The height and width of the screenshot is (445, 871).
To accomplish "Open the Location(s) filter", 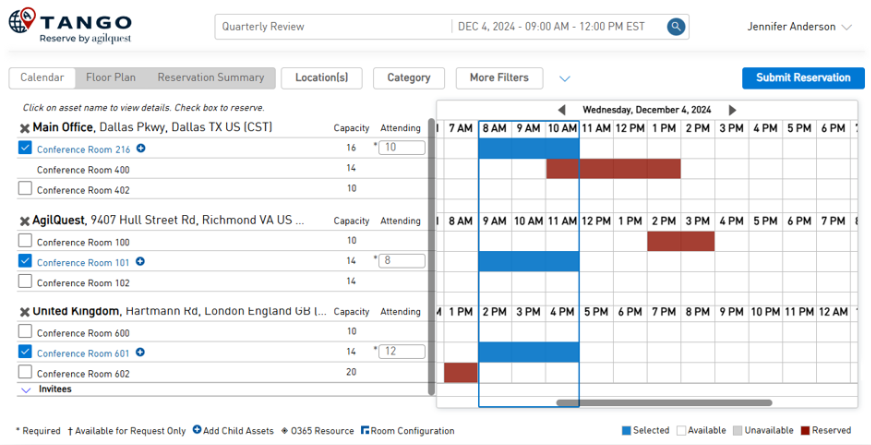I will [x=321, y=77].
